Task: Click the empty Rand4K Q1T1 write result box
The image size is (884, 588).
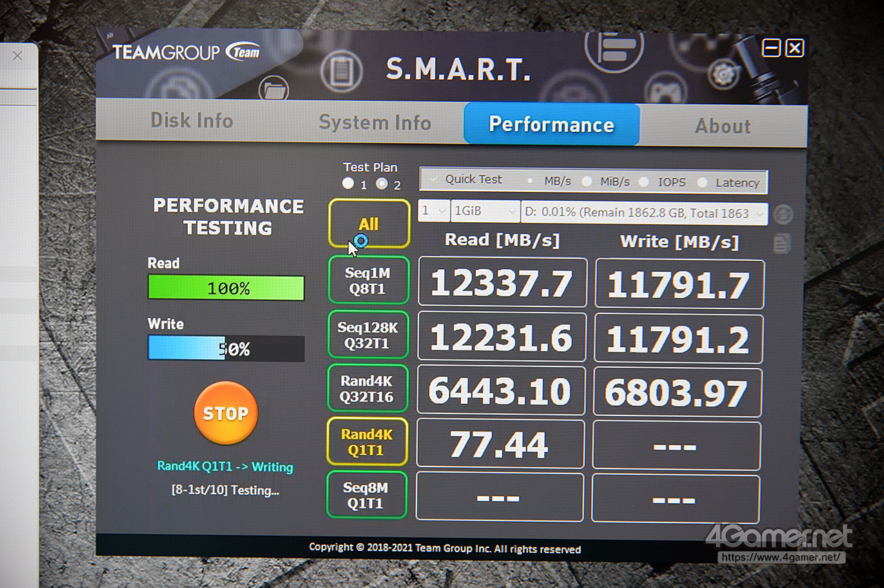Action: coord(677,446)
